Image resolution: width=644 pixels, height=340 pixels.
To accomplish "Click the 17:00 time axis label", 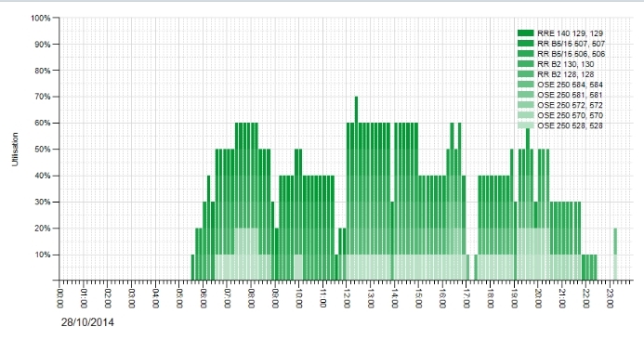I will pos(467,297).
